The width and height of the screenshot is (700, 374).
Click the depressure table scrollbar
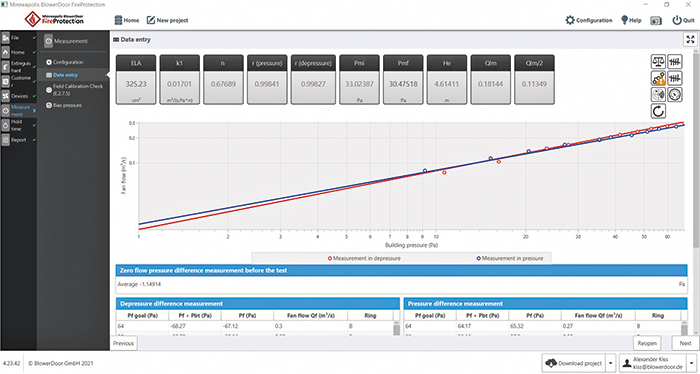click(396, 329)
